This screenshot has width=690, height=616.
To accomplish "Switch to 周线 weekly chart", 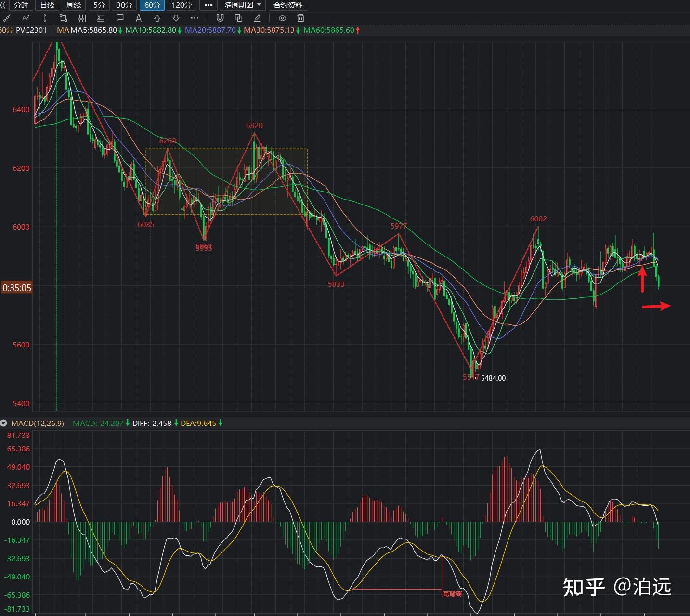I will tap(73, 5).
